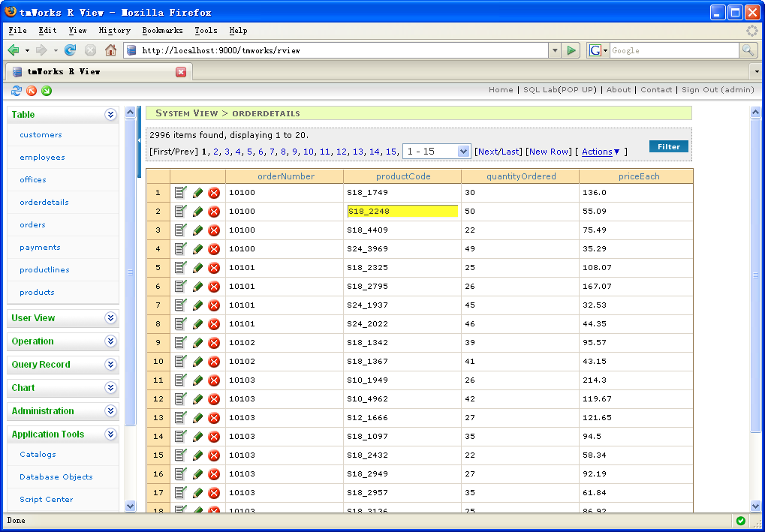Expand the Administration sidebar section
This screenshot has width=765, height=532.
click(111, 411)
